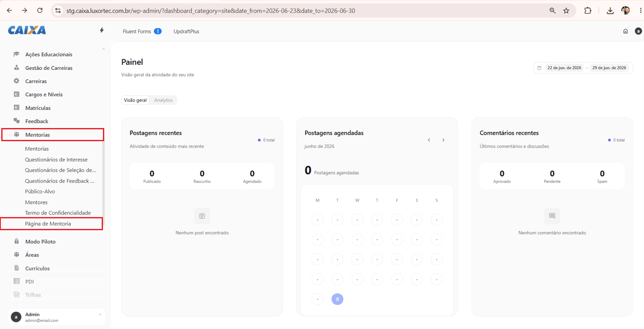Click the Feedback speech bubbles icon

pos(17,121)
